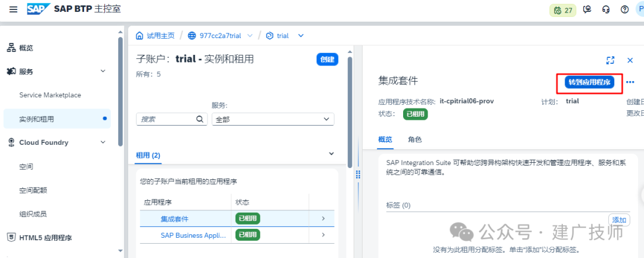
Task: Switch to the 概览 tab in detail panel
Action: 385,139
